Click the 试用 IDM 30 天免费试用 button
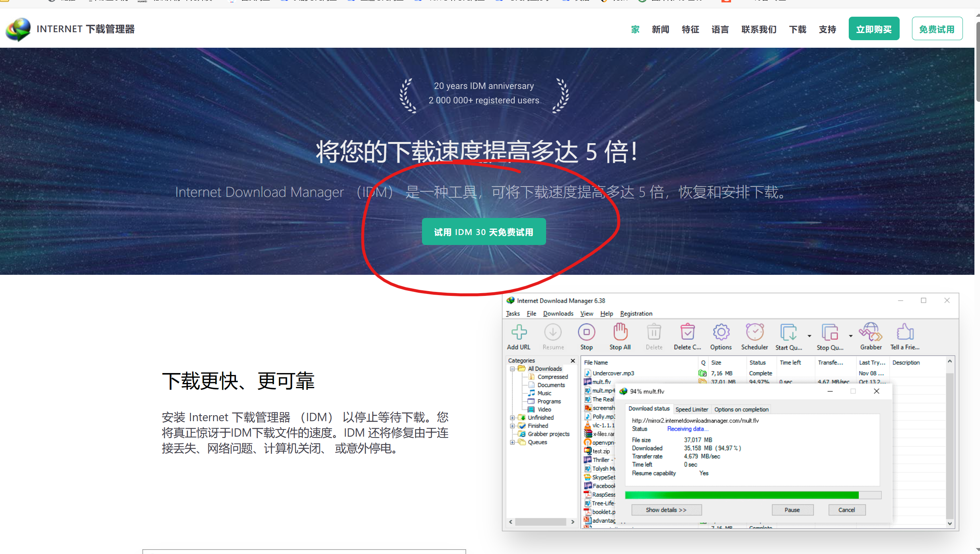 click(x=484, y=232)
